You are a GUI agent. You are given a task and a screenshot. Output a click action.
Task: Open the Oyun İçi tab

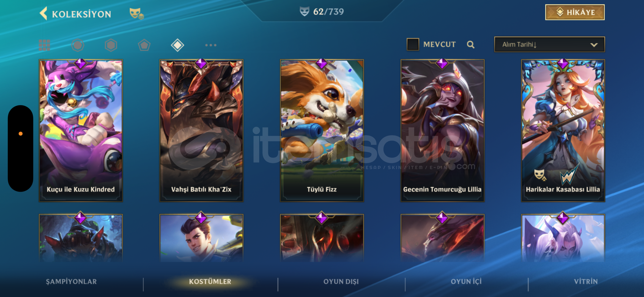click(466, 282)
